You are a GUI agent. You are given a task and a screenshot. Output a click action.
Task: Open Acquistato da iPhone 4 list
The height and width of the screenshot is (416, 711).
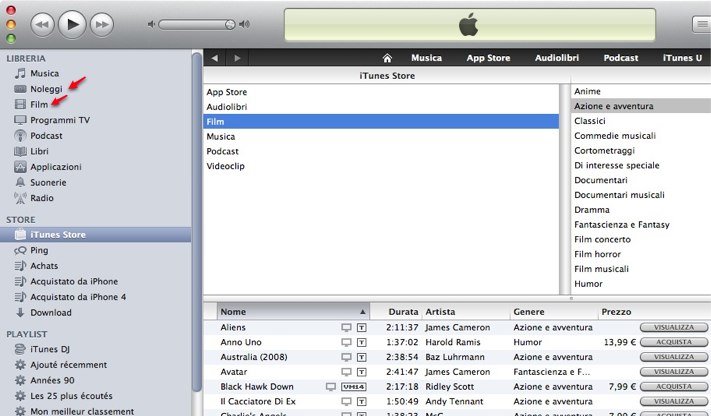[x=78, y=297]
